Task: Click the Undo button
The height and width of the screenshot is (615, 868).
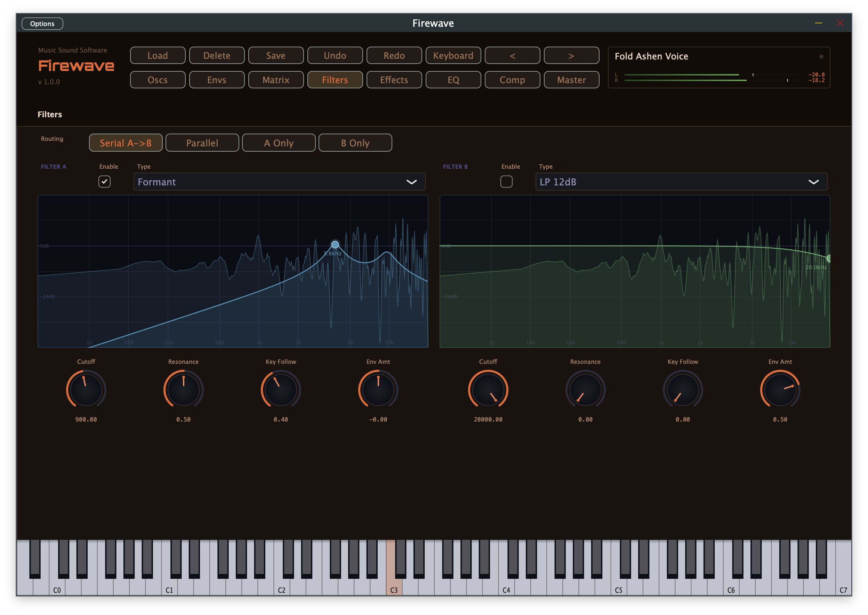Action: [x=335, y=56]
